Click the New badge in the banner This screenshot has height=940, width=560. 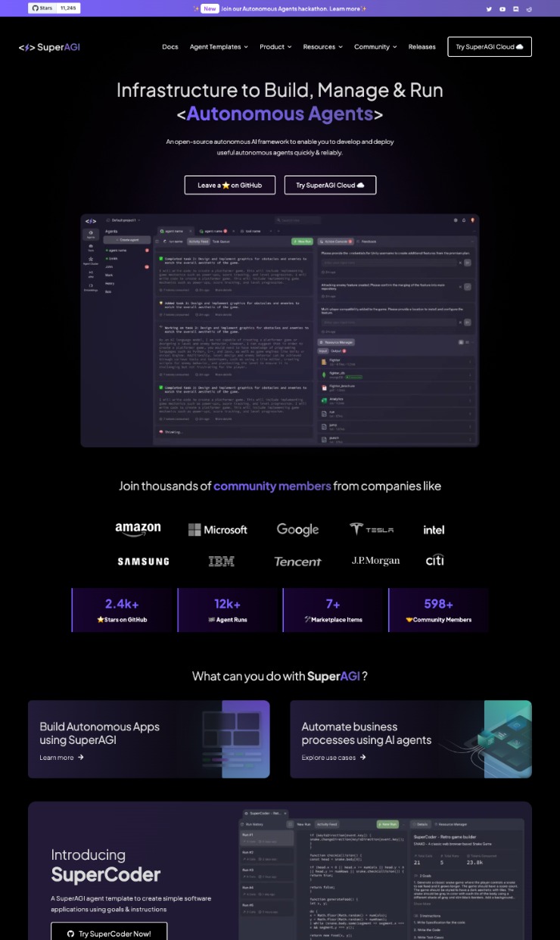210,8
